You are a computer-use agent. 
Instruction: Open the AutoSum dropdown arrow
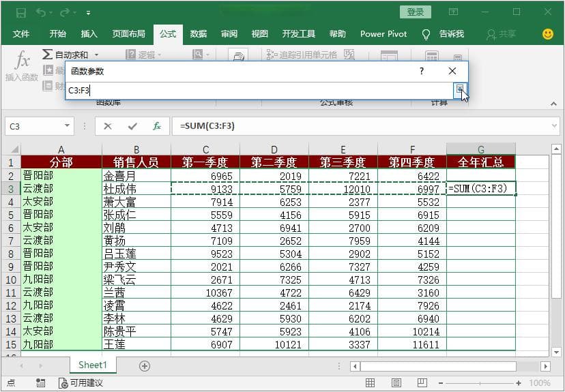[x=96, y=55]
